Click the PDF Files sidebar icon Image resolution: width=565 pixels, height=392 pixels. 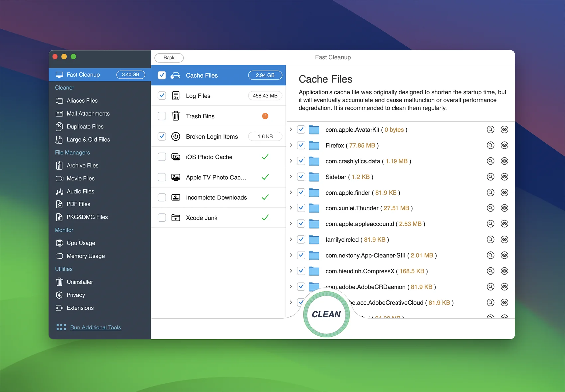(59, 204)
